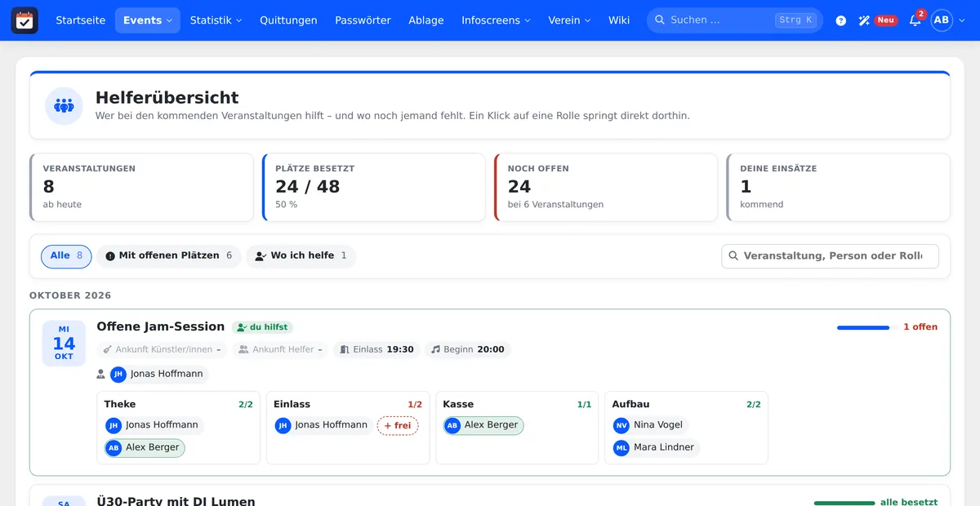The image size is (980, 506).
Task: Toggle the 'Wo ich helfe' filter
Action: [301, 256]
